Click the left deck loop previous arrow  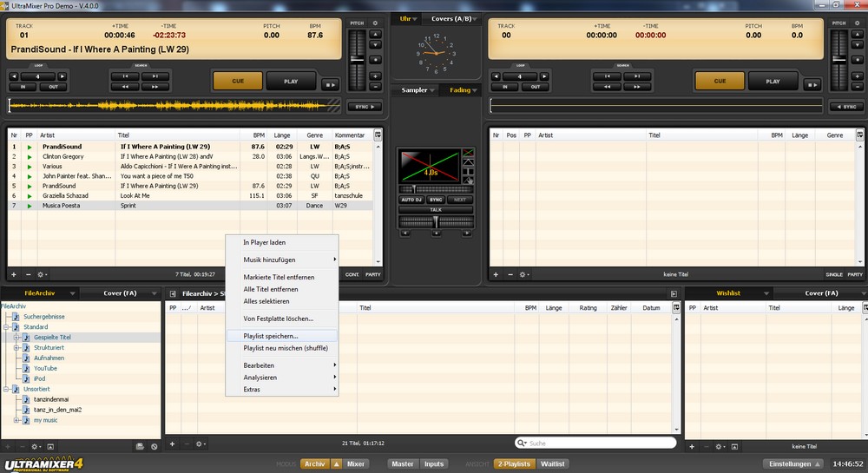click(x=14, y=76)
